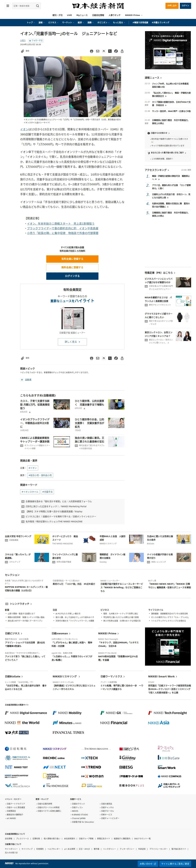Save article with clip icon under headline
The image size is (196, 868).
pyautogui.click(x=23, y=51)
